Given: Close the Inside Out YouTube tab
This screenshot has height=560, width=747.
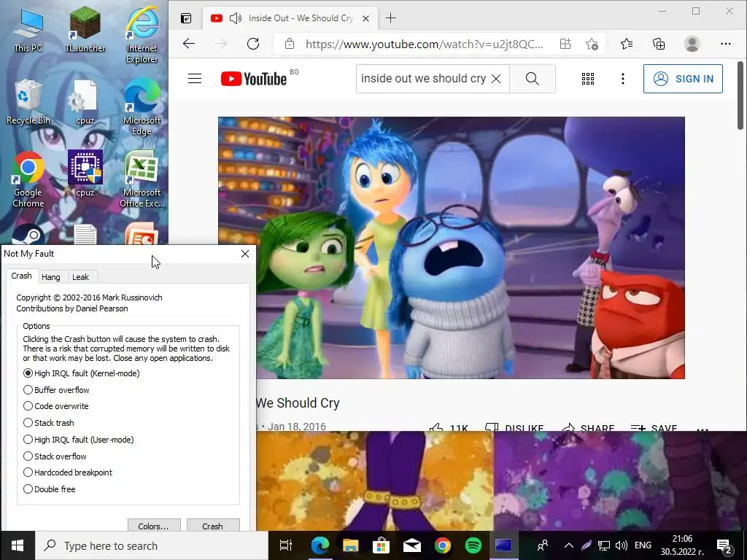Looking at the screenshot, I should pyautogui.click(x=365, y=18).
